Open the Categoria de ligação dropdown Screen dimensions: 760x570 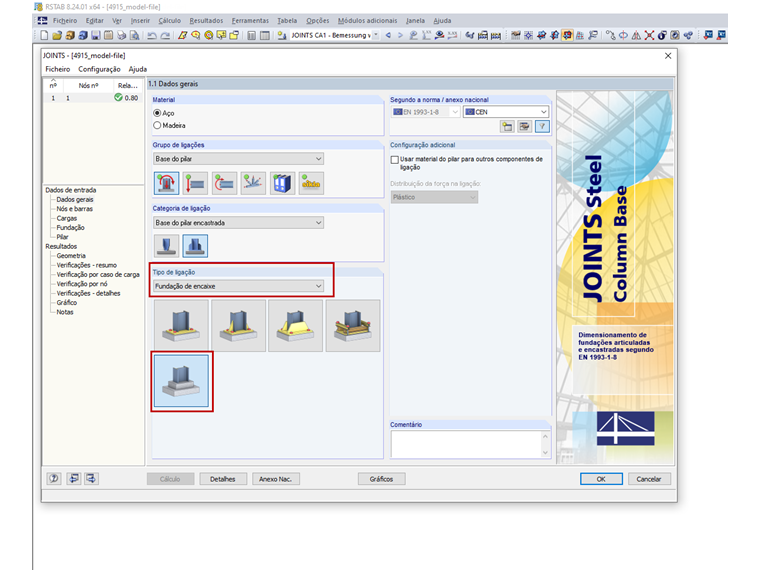point(238,222)
